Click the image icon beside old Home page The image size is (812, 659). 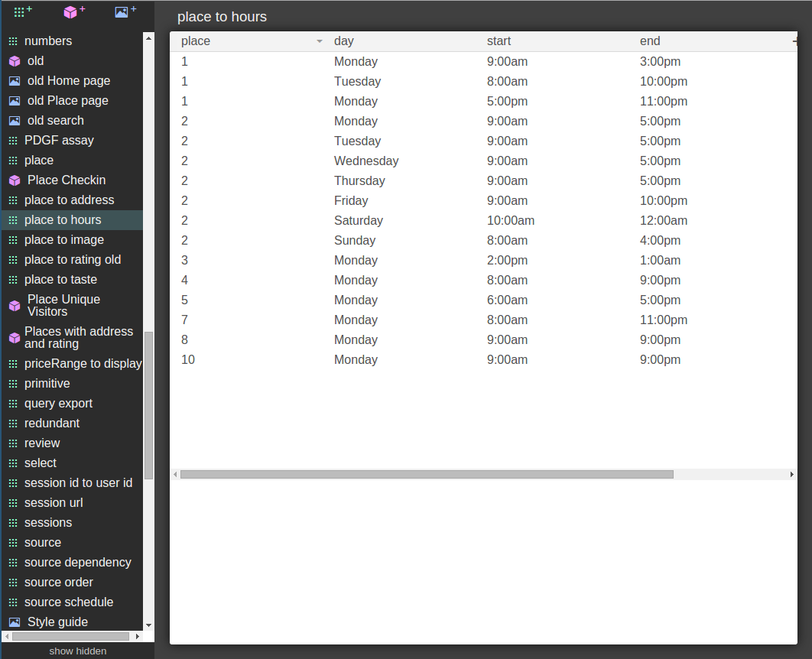tap(15, 81)
